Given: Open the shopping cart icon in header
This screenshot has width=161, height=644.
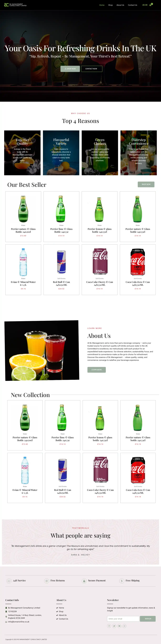Looking at the screenshot, I should 151,5.
